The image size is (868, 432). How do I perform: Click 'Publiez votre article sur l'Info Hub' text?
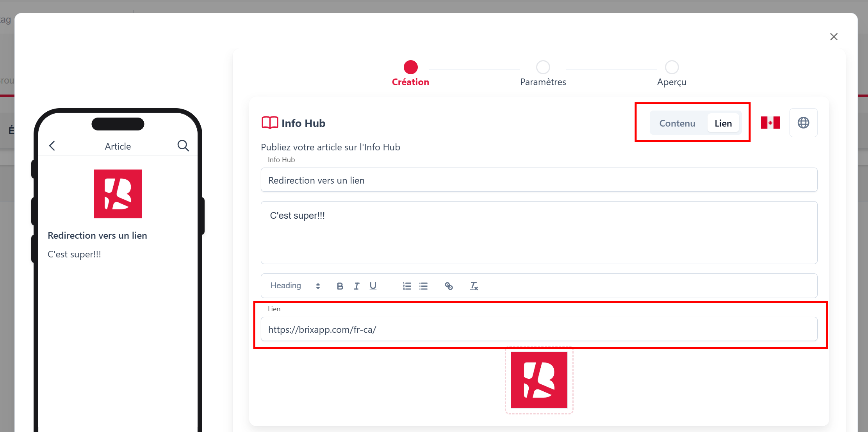click(x=330, y=147)
